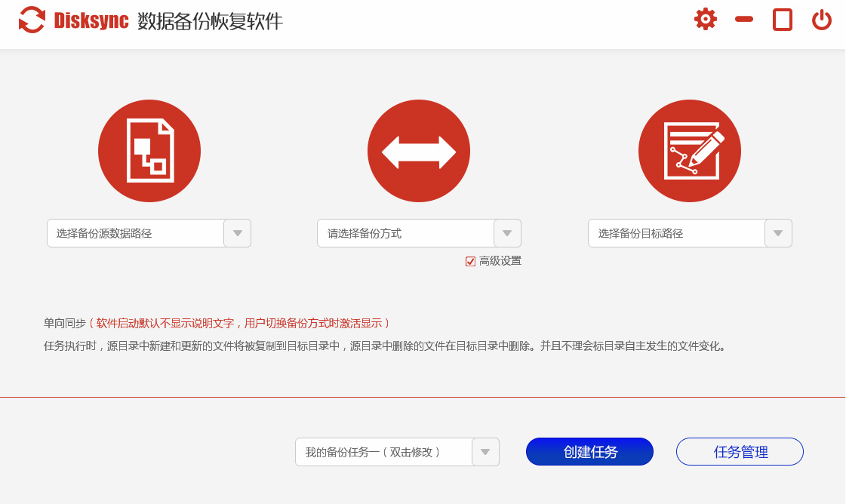Click the power exit icon
Image resolution: width=846 pixels, height=504 pixels.
click(x=822, y=20)
